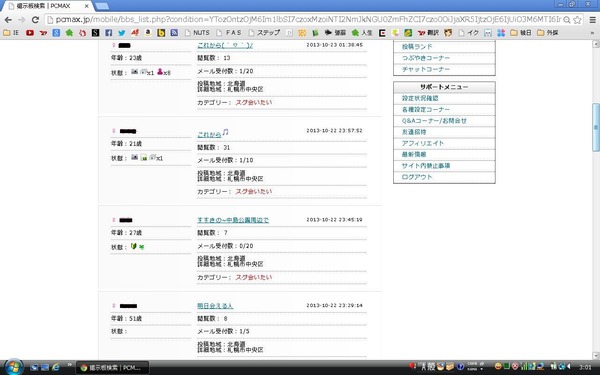Bookmark this page with the star icon

[577, 20]
